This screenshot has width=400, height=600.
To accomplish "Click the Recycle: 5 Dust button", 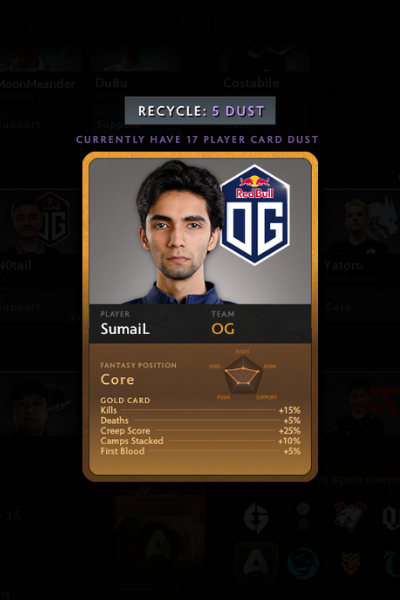I will [x=200, y=111].
